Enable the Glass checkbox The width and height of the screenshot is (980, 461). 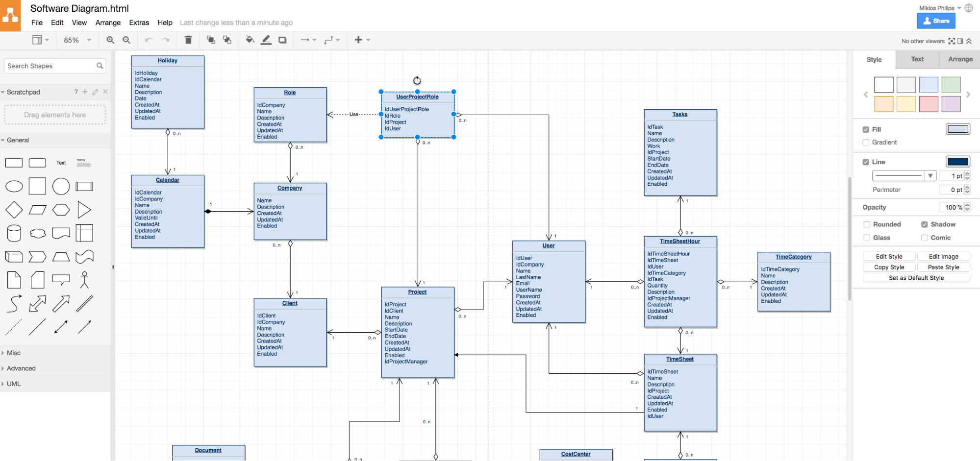(867, 238)
